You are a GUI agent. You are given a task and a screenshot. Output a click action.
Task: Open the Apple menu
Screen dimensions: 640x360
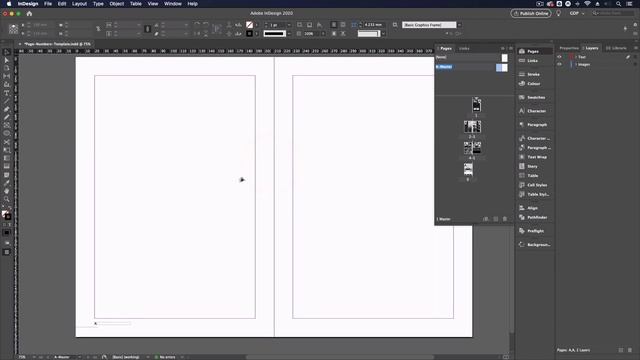click(9, 4)
